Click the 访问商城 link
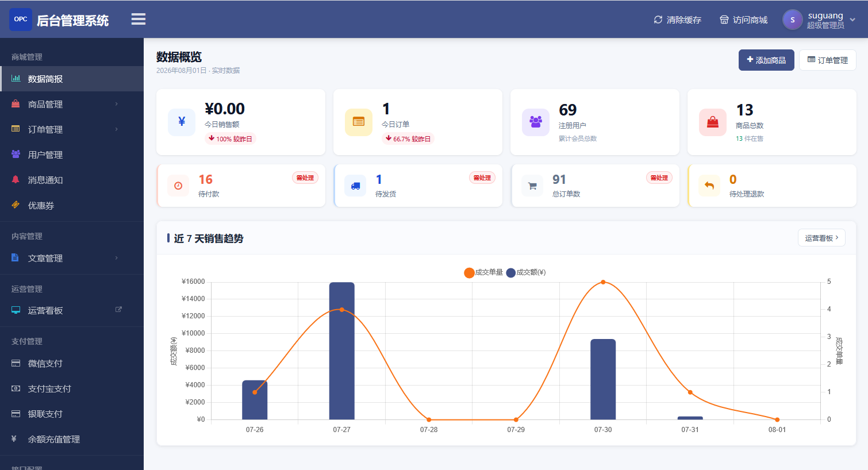Screen dimensions: 868x470 pos(744,20)
